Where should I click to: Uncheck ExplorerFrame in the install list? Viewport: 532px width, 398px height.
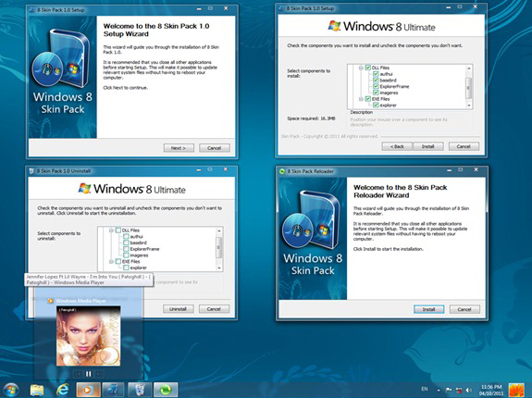pos(376,86)
